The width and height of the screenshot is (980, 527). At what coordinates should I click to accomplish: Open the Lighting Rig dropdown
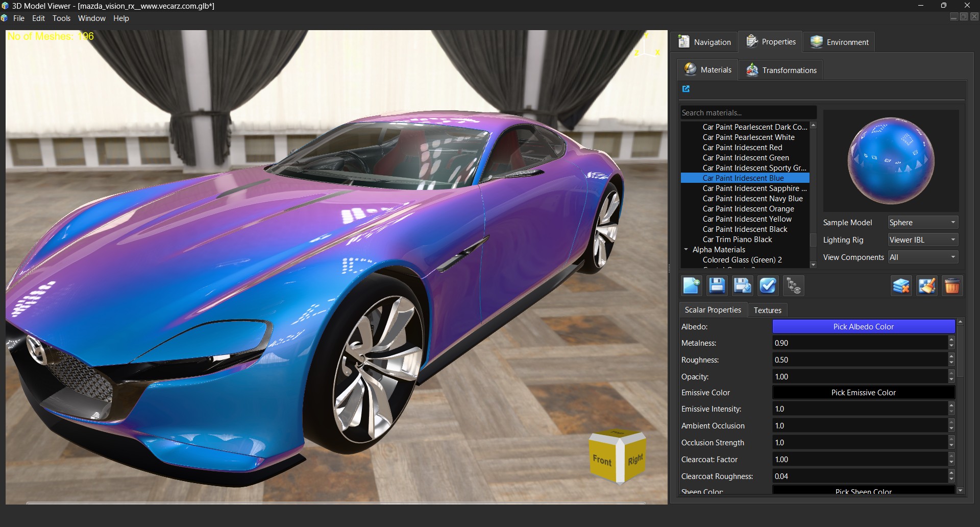tap(922, 240)
